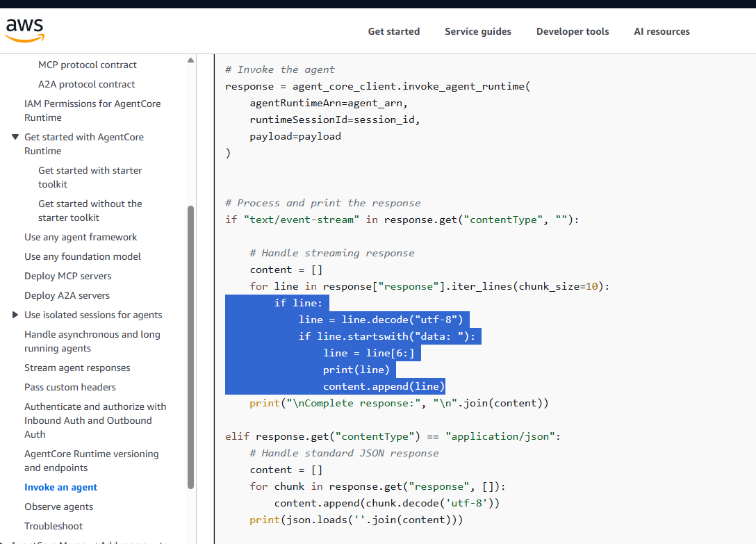756x544 pixels.
Task: Collapse Get started with AgentCore Runtime section
Action: click(x=15, y=137)
